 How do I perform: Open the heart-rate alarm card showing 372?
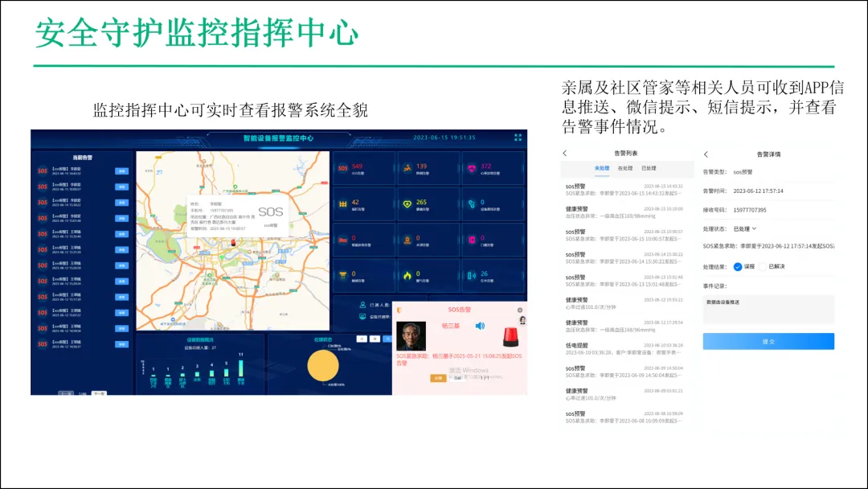(493, 169)
